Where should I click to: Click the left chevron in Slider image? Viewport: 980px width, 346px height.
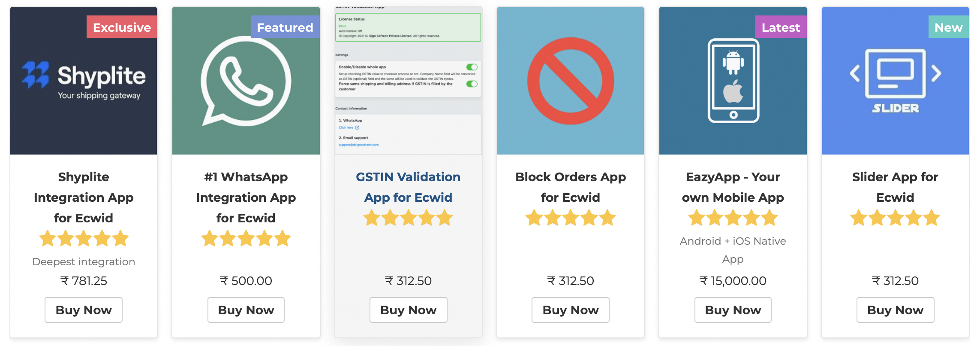[x=855, y=73]
